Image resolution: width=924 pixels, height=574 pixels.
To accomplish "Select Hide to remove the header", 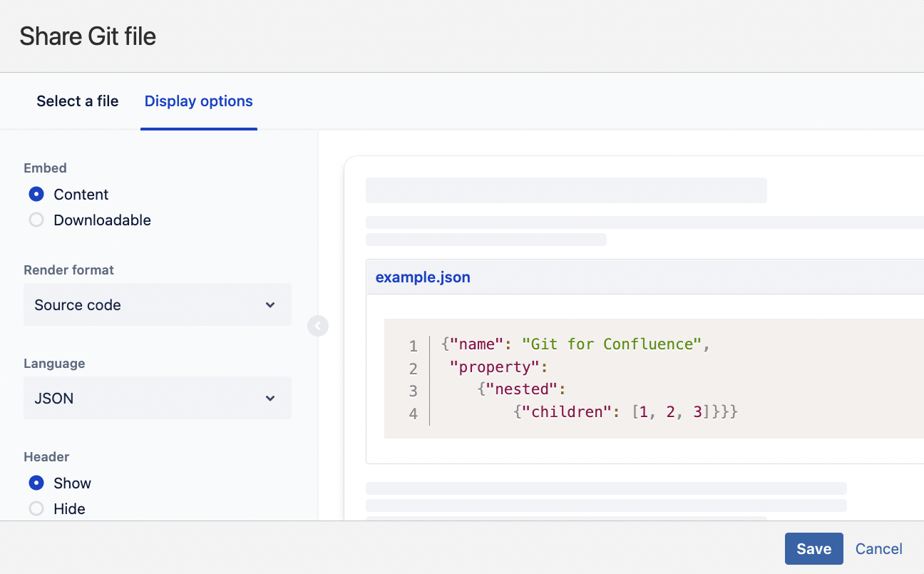I will coord(36,509).
